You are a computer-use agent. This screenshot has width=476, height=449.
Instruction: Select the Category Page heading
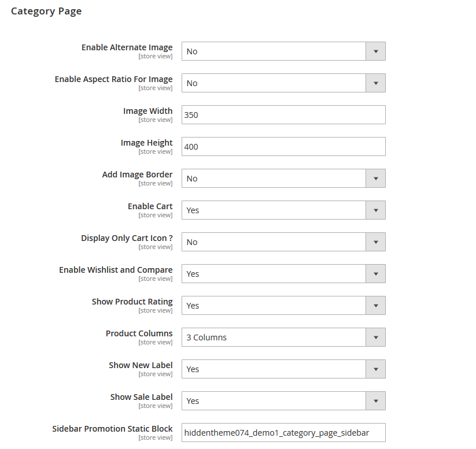point(46,11)
